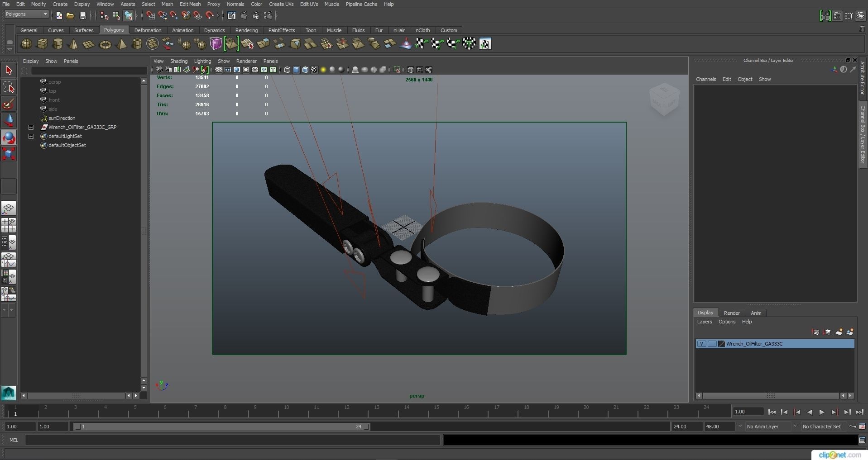Viewport: 868px width, 460px height.
Task: Toggle smooth shade all in viewport toolbar
Action: [x=296, y=70]
